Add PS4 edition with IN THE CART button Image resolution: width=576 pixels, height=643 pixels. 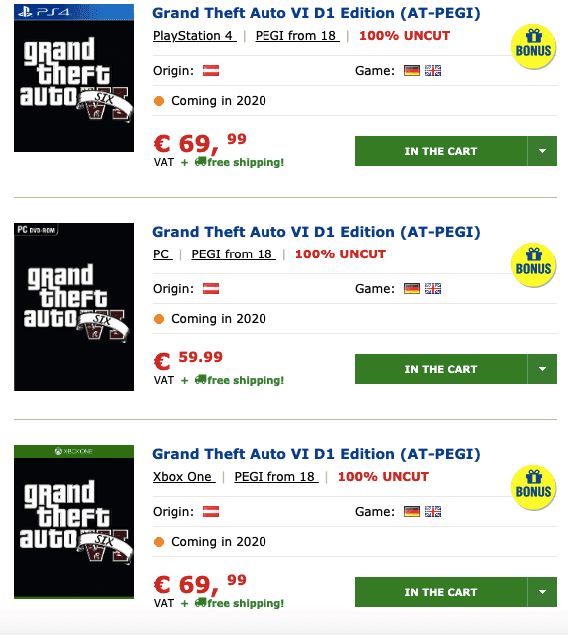click(x=441, y=151)
